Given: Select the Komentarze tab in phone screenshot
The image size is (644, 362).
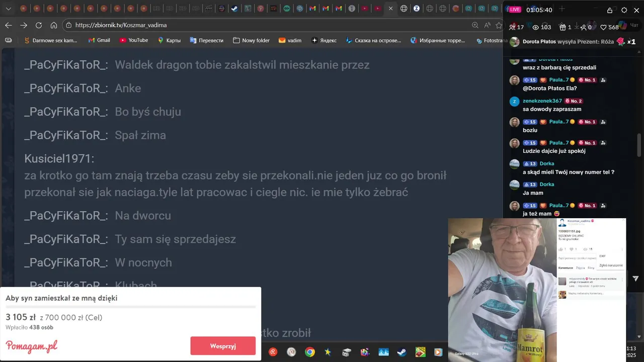Looking at the screenshot, I should tap(566, 268).
